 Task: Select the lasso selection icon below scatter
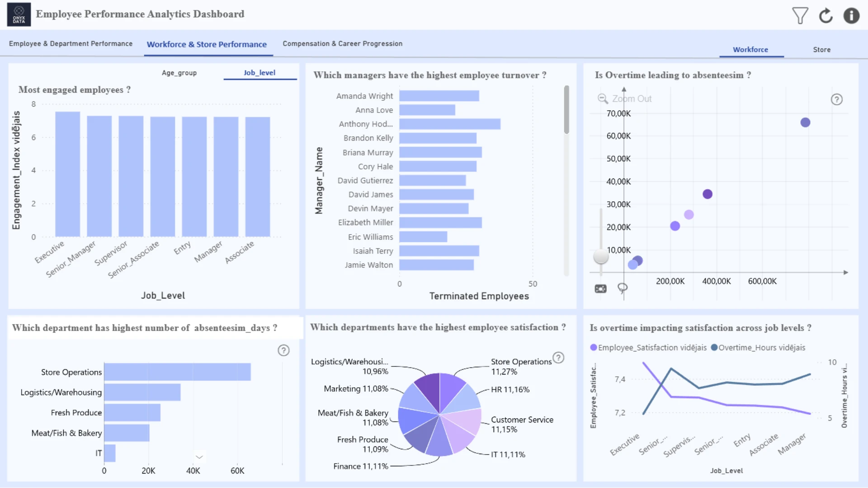pos(623,288)
